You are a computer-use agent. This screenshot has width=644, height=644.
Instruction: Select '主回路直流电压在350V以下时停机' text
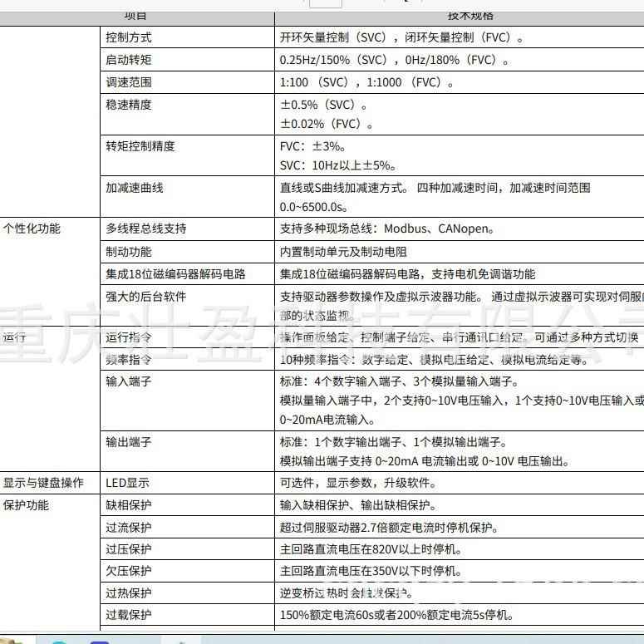click(x=371, y=571)
